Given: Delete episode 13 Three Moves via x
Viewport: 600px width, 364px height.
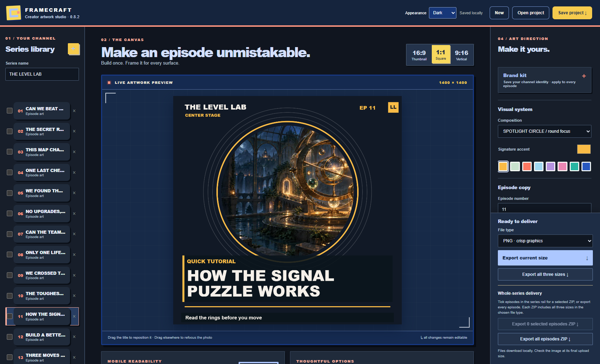Looking at the screenshot, I should coord(74,358).
